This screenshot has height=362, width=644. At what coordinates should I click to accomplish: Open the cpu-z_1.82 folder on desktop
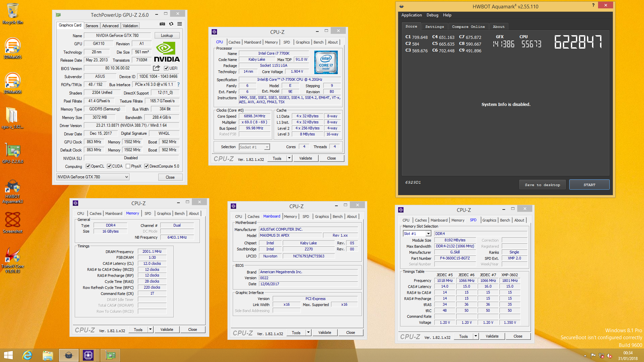click(13, 118)
